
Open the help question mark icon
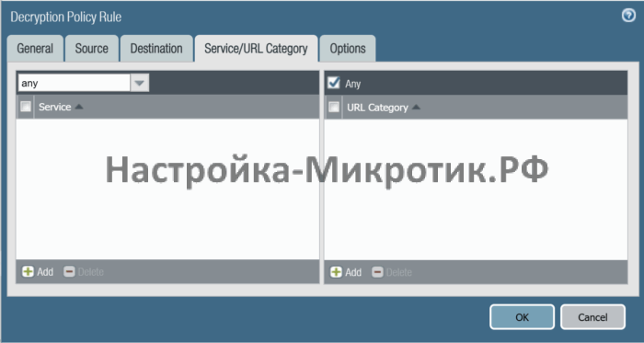[x=628, y=16]
